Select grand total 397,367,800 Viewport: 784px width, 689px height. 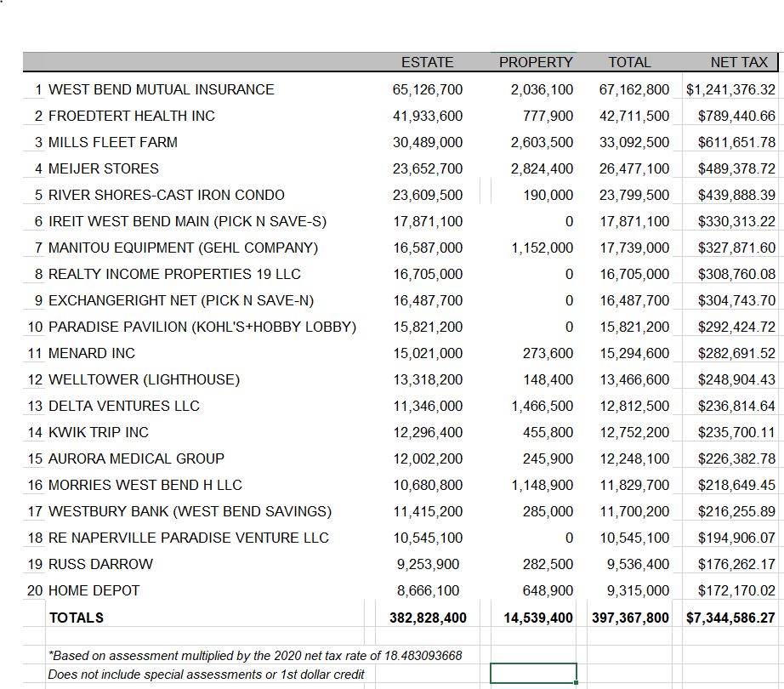tap(630, 618)
